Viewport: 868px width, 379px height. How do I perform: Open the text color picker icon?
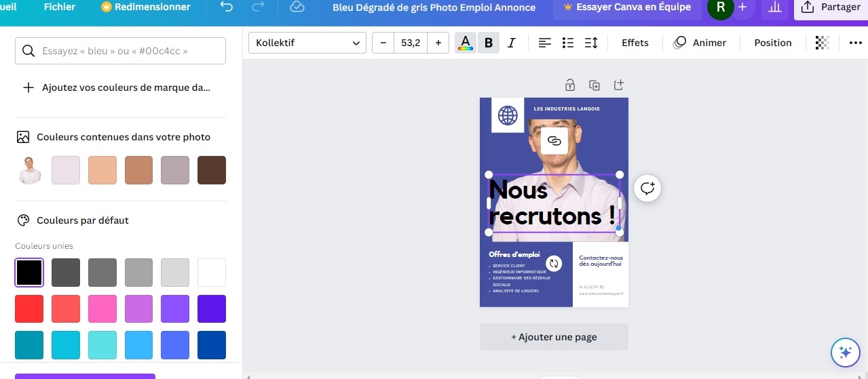[x=465, y=43]
